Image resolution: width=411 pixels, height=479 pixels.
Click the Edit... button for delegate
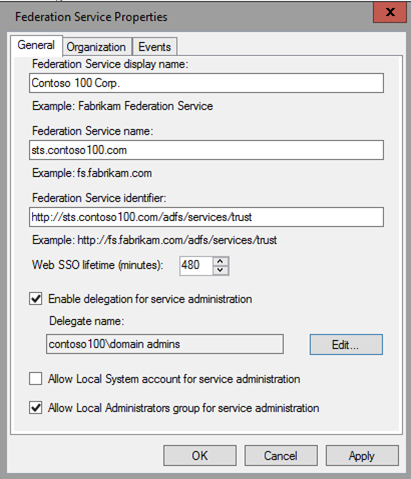coord(346,344)
